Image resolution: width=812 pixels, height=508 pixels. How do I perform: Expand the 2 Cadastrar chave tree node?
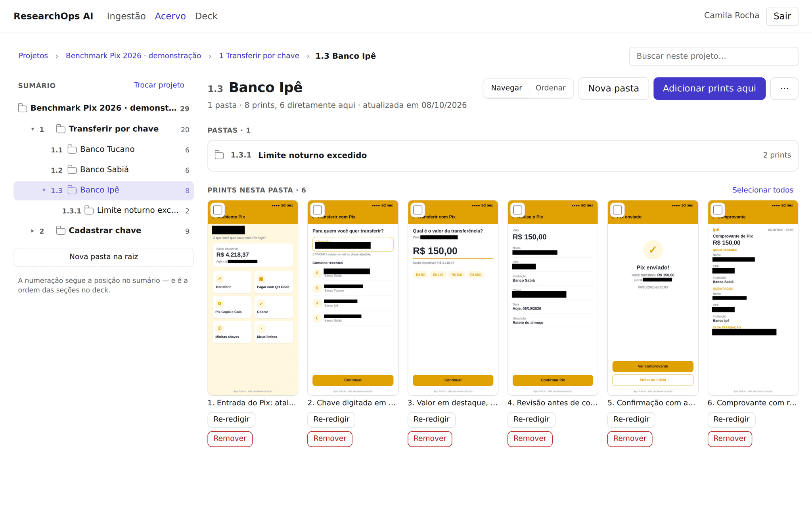33,231
